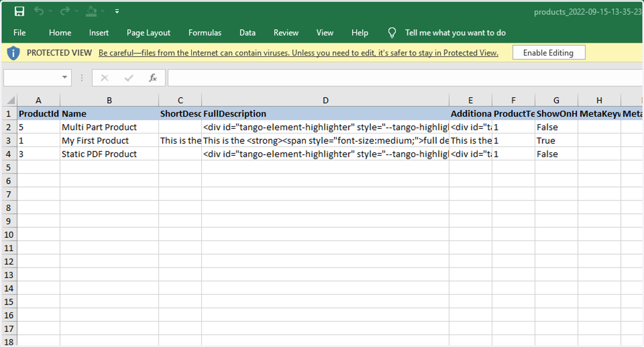Select row 5 header

pyautogui.click(x=9, y=168)
